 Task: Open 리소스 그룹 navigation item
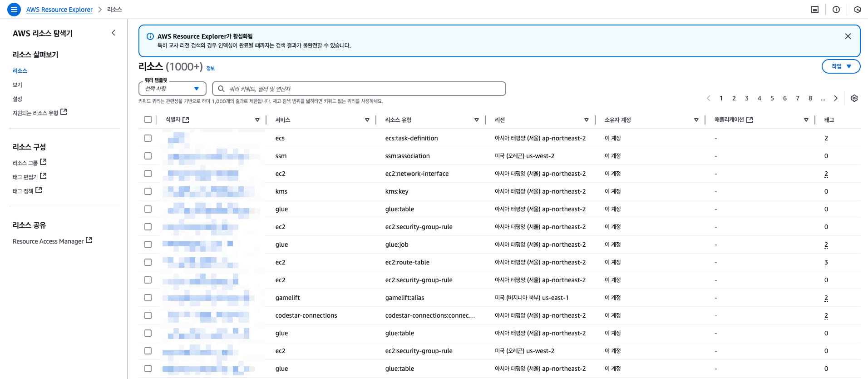pos(25,163)
